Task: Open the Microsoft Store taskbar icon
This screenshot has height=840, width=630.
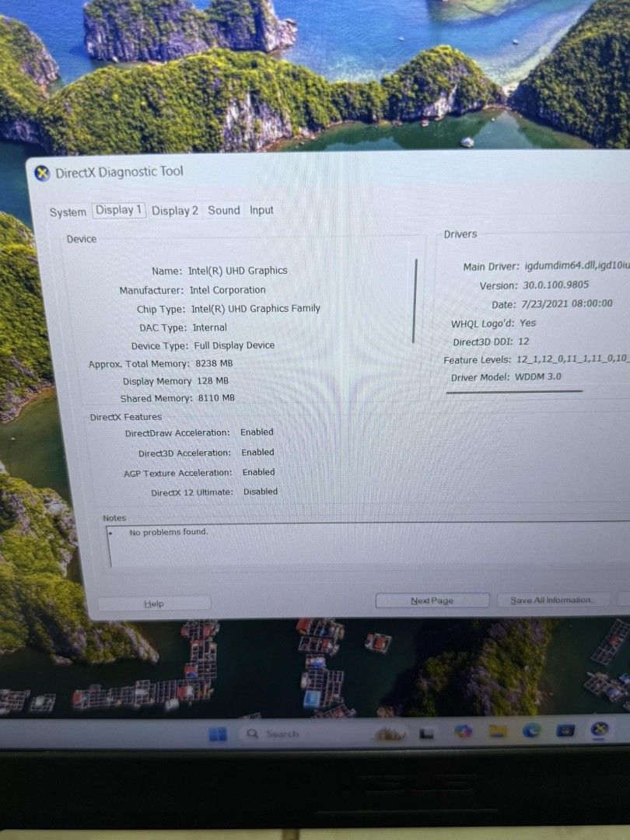Action: tap(565, 730)
